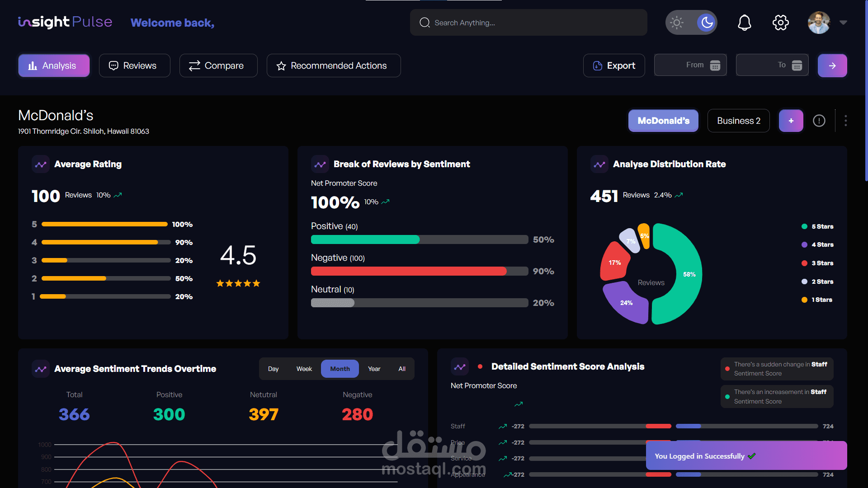Open the From date calendar icon
868x488 pixels.
coord(715,66)
